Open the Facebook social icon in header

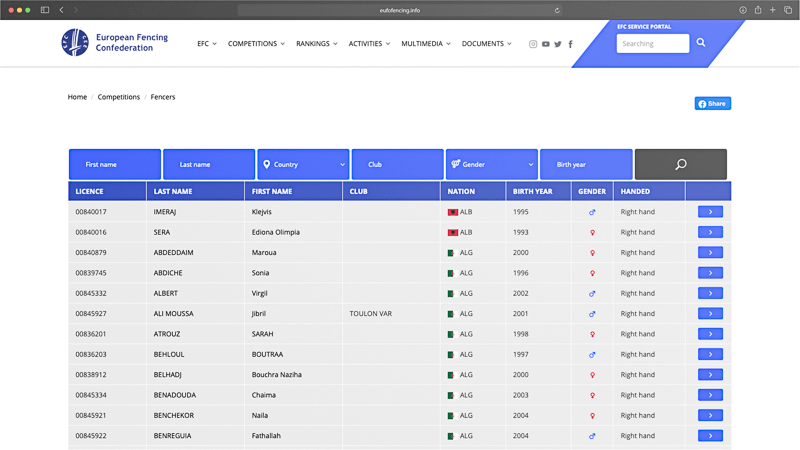(x=571, y=44)
